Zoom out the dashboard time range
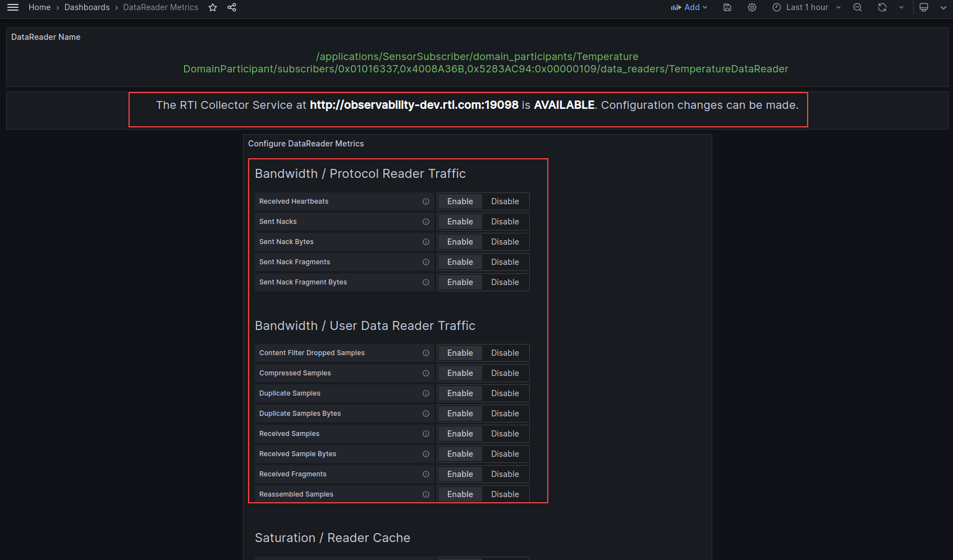Image resolution: width=953 pixels, height=560 pixels. coord(857,7)
